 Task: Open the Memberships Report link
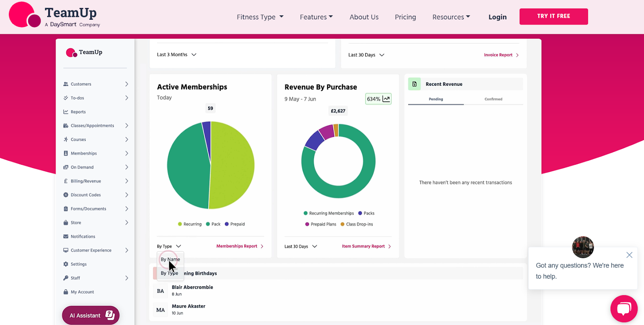240,246
